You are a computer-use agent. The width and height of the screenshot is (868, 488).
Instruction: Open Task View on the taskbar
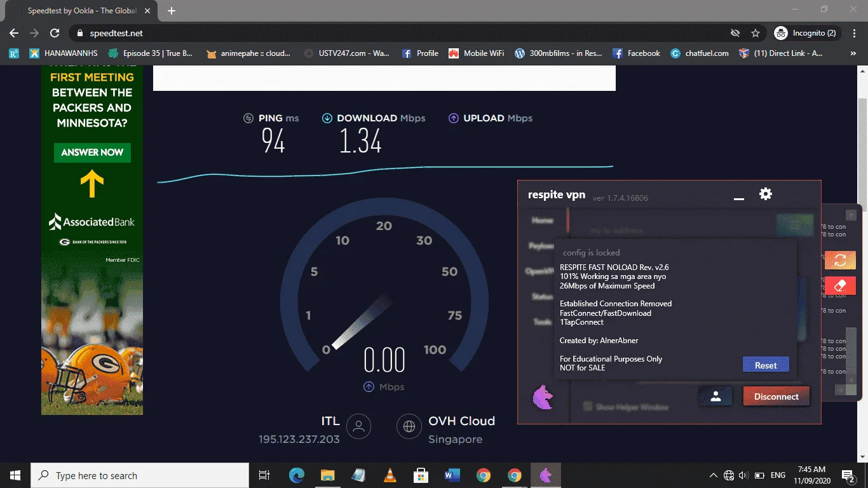264,475
